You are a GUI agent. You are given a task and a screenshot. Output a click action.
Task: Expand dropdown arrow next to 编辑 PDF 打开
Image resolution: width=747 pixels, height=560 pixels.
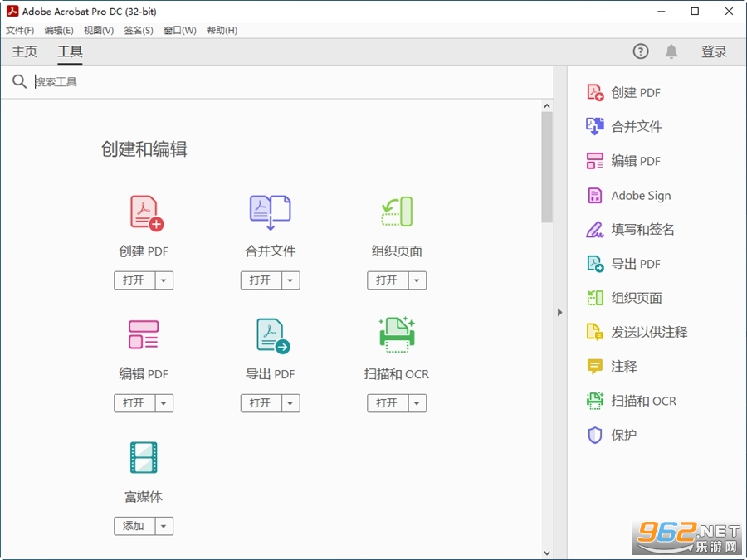[164, 403]
